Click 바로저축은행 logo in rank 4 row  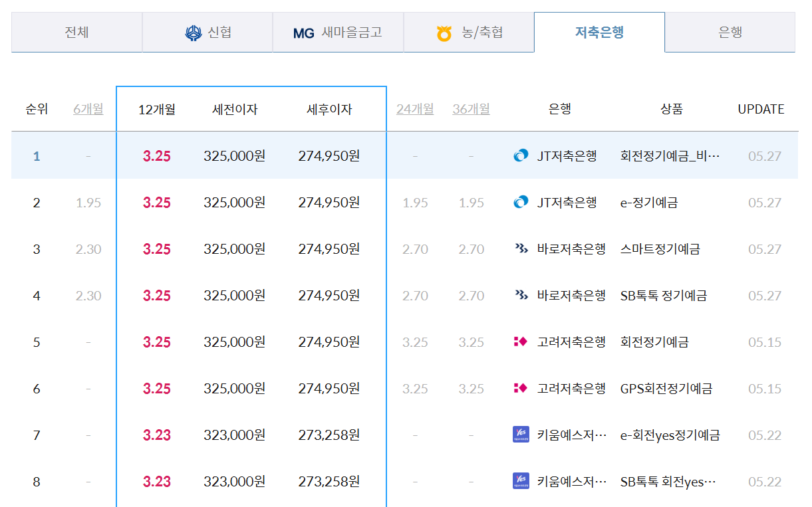click(x=521, y=295)
